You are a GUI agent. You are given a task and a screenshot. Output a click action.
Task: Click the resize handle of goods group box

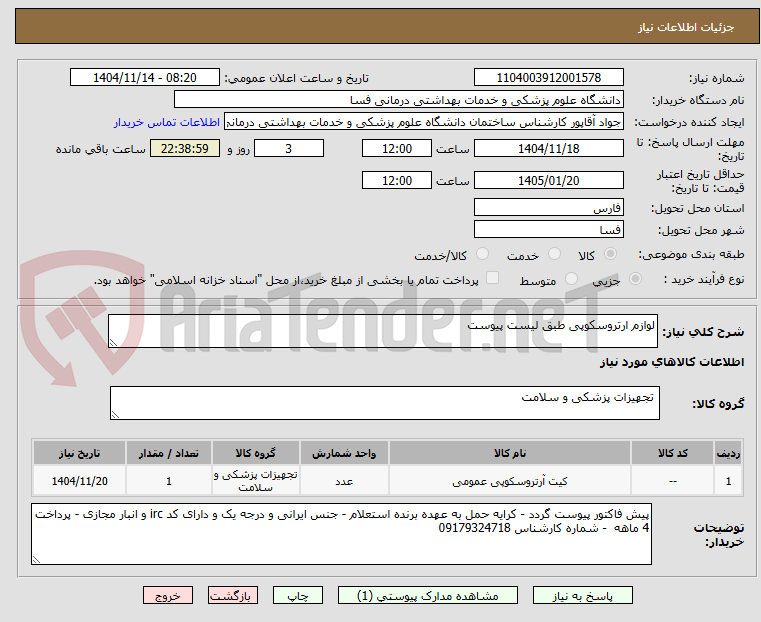(116, 414)
